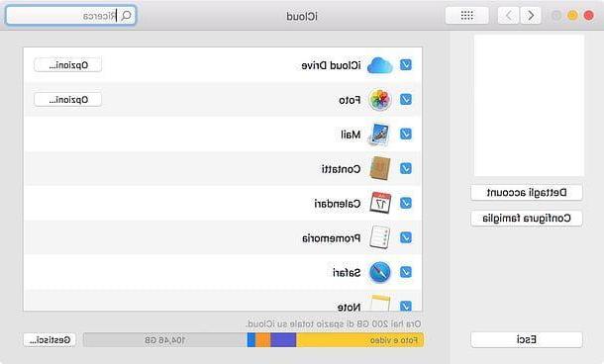Viewport: 604px width, 364px height.
Task: Click the Contatti label text
Action: point(342,169)
